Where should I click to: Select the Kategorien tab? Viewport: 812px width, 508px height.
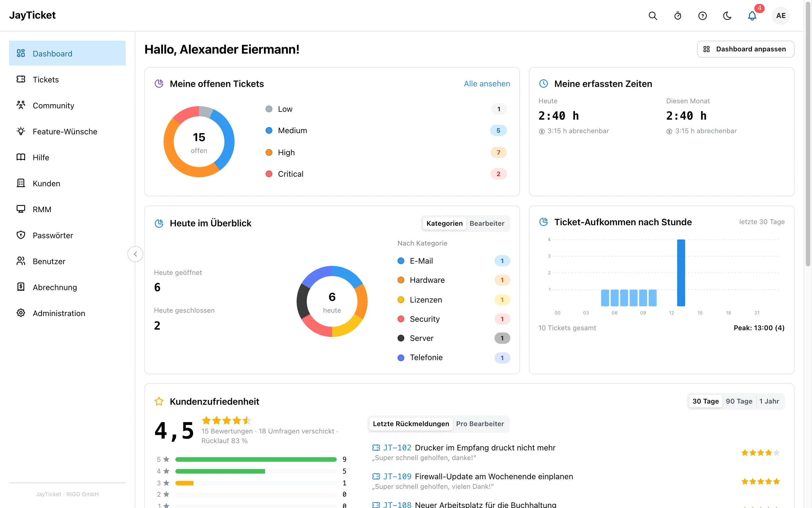point(444,224)
